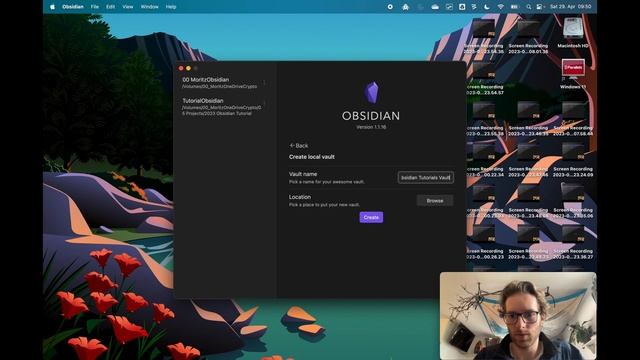Close the Obsidian vault window

pos(181,68)
